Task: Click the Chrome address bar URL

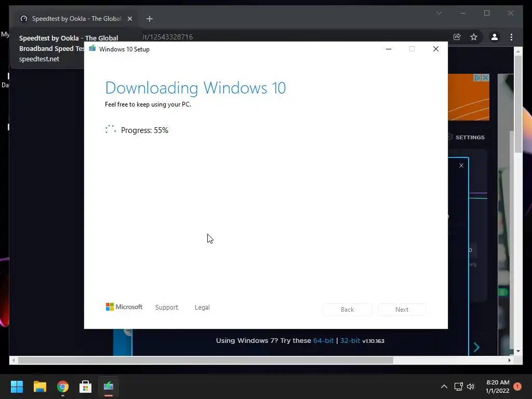Action: click(168, 37)
